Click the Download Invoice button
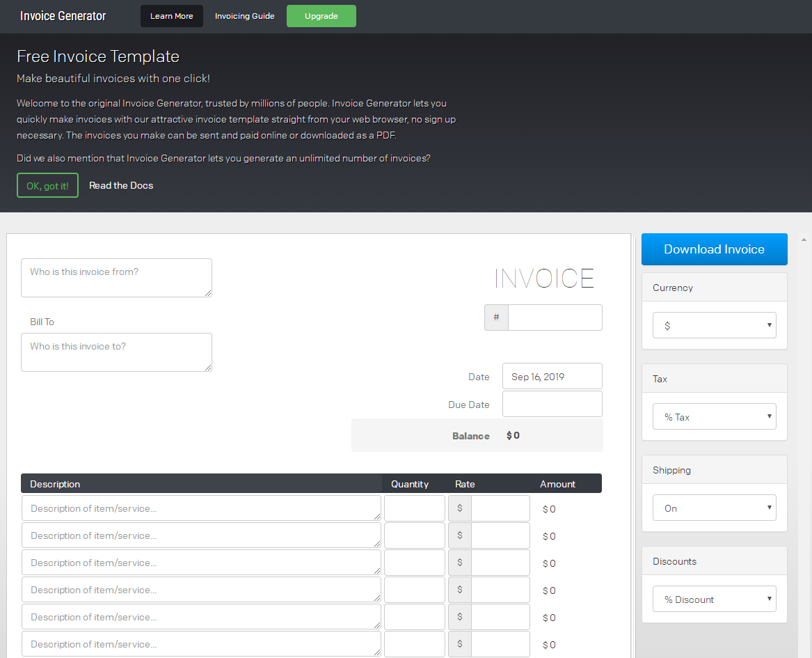 tap(714, 249)
